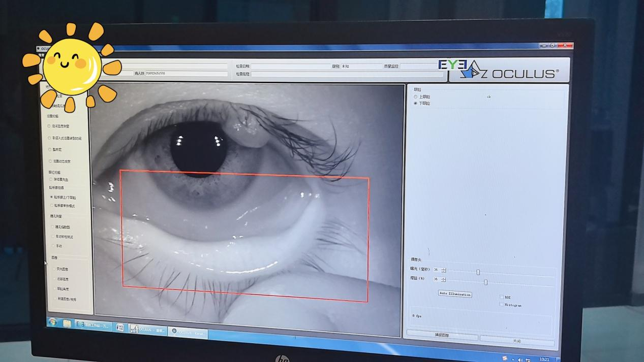Click the 增益 gain slider handle
The height and width of the screenshot is (362, 644).
pyautogui.click(x=485, y=282)
